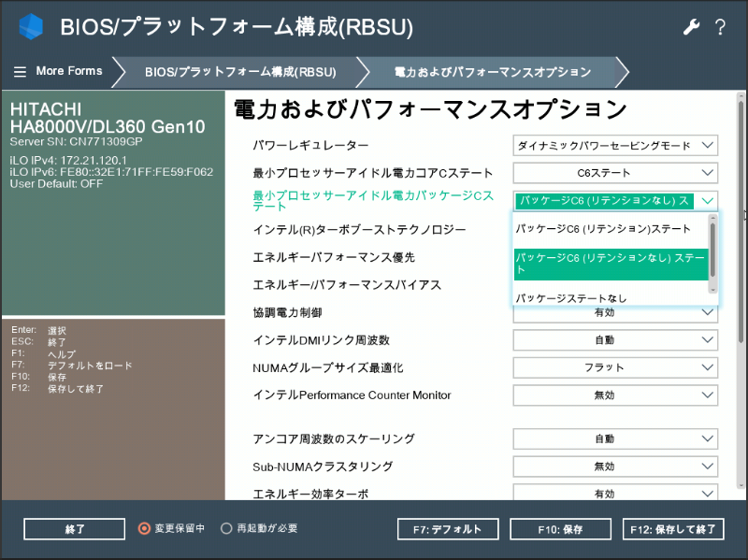
Task: Click the エネルギー/パフォーマンスバイアス label
Action: coord(347,285)
